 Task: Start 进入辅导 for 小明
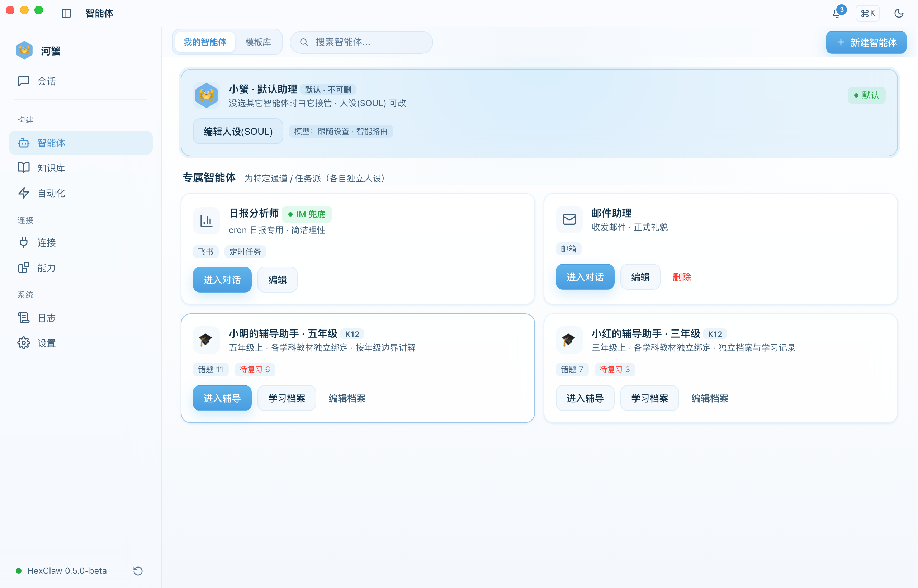[x=222, y=398]
